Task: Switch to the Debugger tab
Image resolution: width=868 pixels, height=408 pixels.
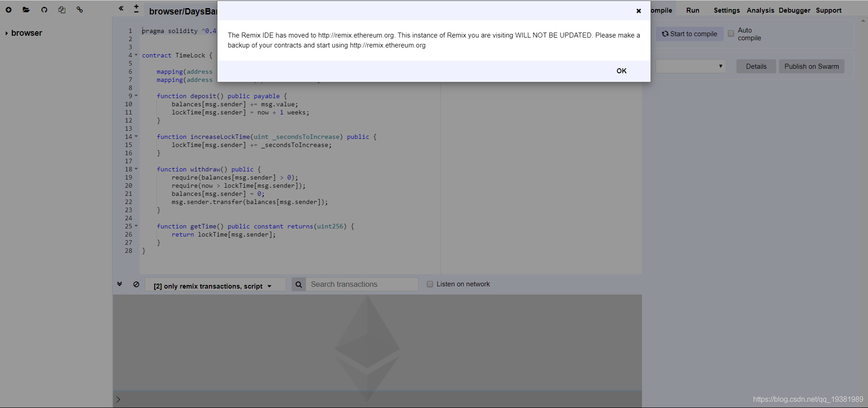Action: [794, 10]
